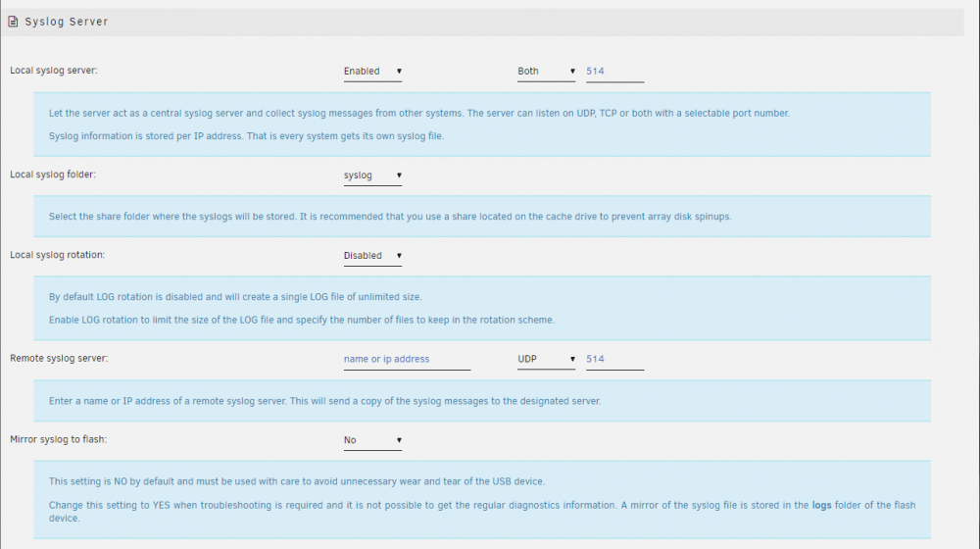Click help text 'By default LOG rotation is disabled'

[x=235, y=297]
